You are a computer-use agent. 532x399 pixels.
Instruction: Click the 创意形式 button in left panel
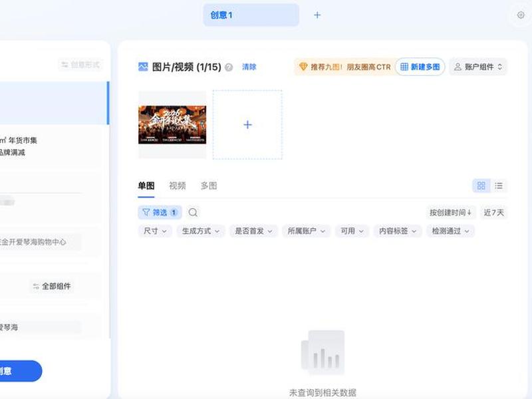80,65
